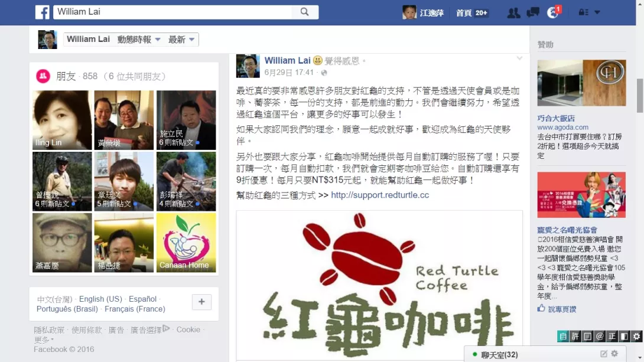Screen dimensions: 644x362
Task: Click the Facebook logo icon
Action: coord(43,12)
